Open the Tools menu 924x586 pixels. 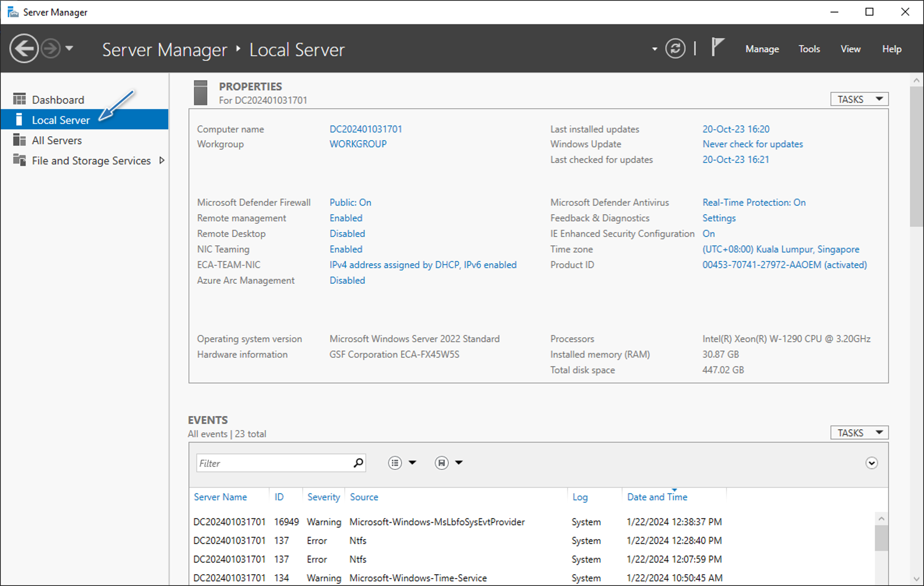pos(809,49)
